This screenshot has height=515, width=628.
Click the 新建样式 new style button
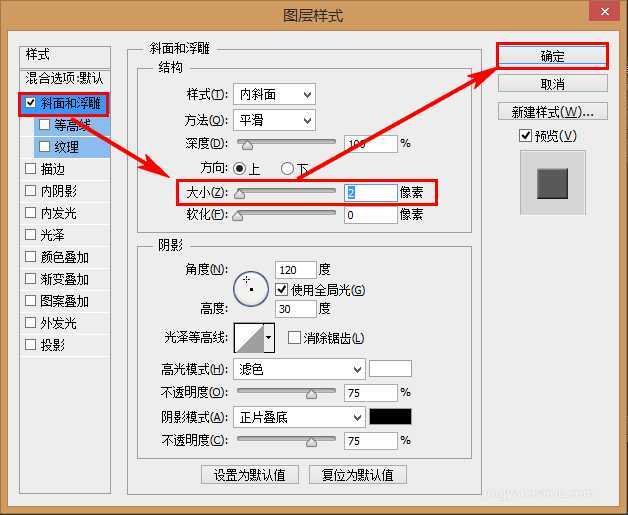point(552,111)
